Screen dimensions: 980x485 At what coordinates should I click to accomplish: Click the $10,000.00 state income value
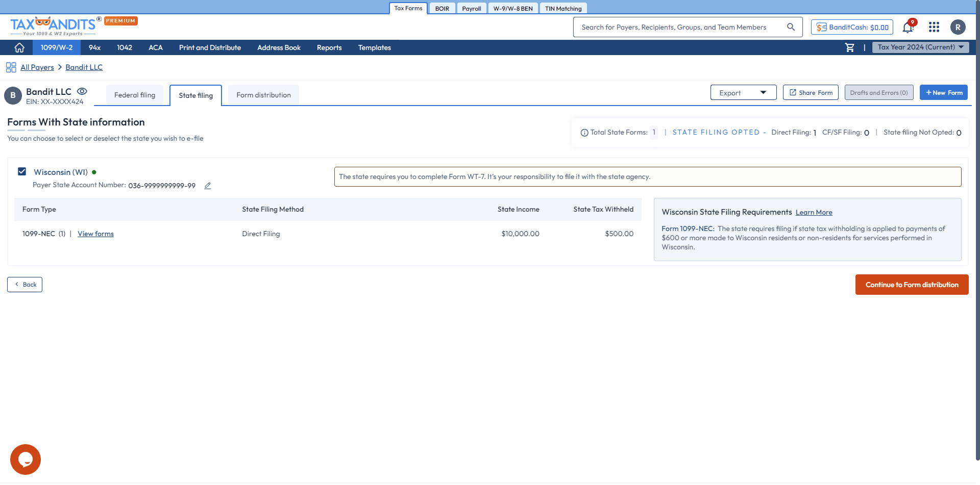520,234
